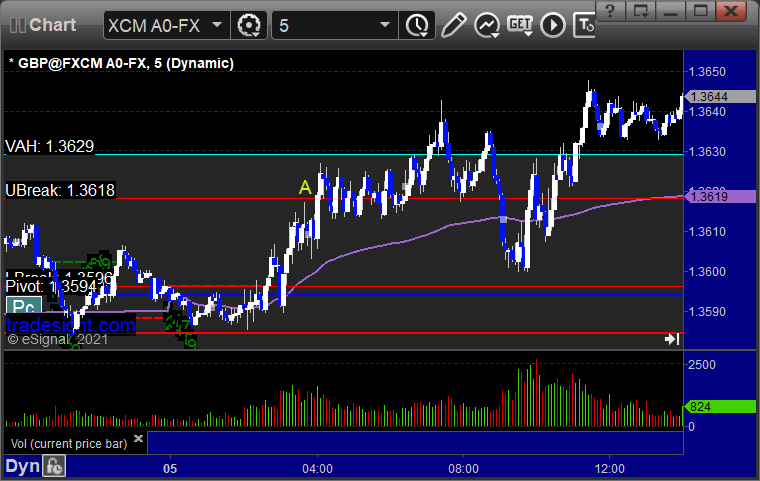Open the symbol dropdown showing XCM A0-FX

click(166, 25)
